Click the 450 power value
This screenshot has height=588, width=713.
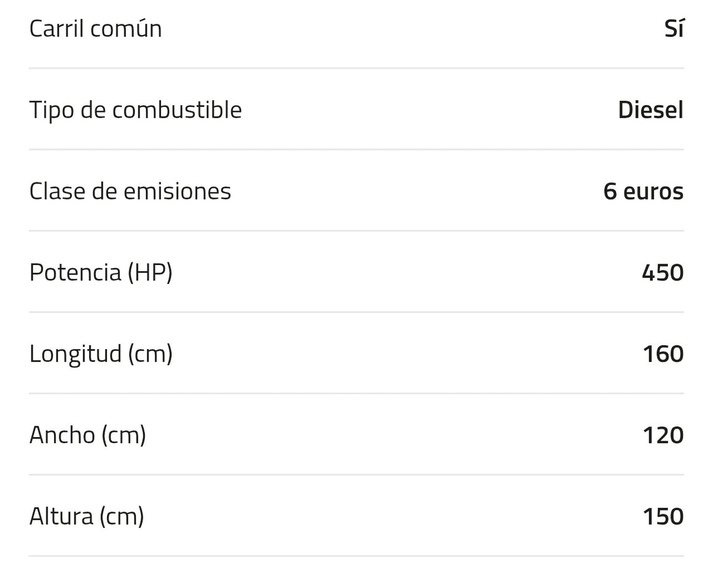coord(662,273)
